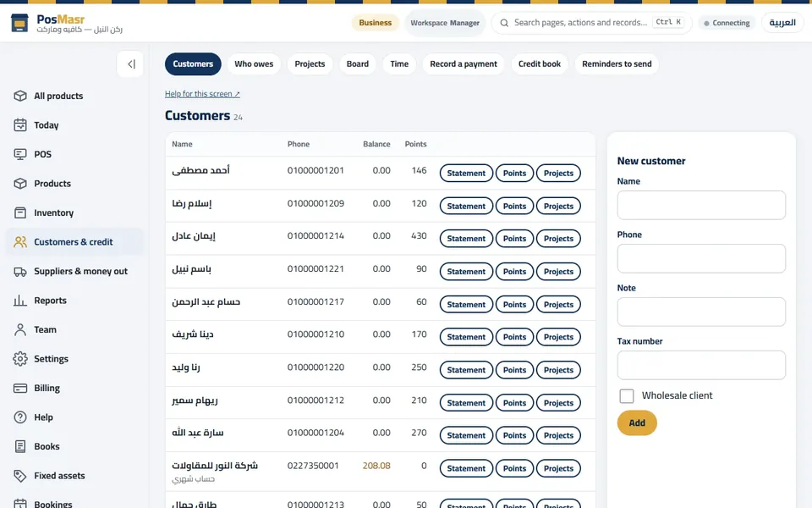The height and width of the screenshot is (508, 812).
Task: Open Reports from the sidebar
Action: pyautogui.click(x=74, y=300)
